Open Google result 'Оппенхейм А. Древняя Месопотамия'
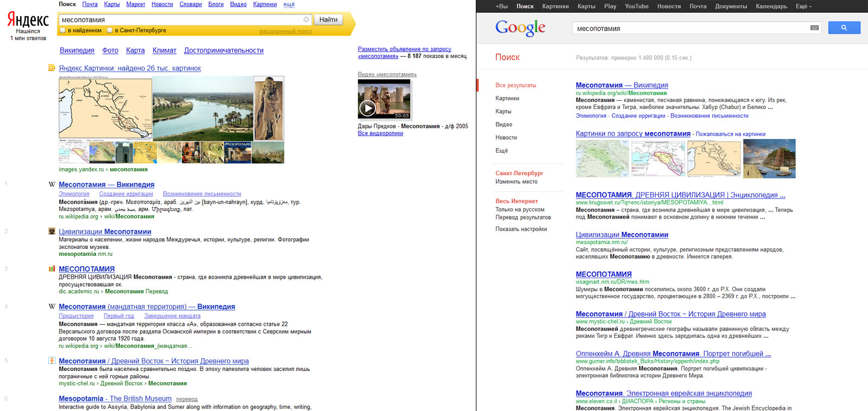 pos(673,354)
